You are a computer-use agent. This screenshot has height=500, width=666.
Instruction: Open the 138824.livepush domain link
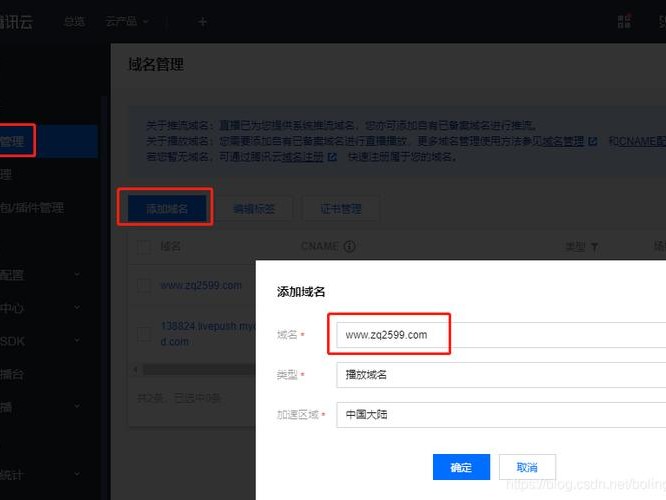point(208,334)
